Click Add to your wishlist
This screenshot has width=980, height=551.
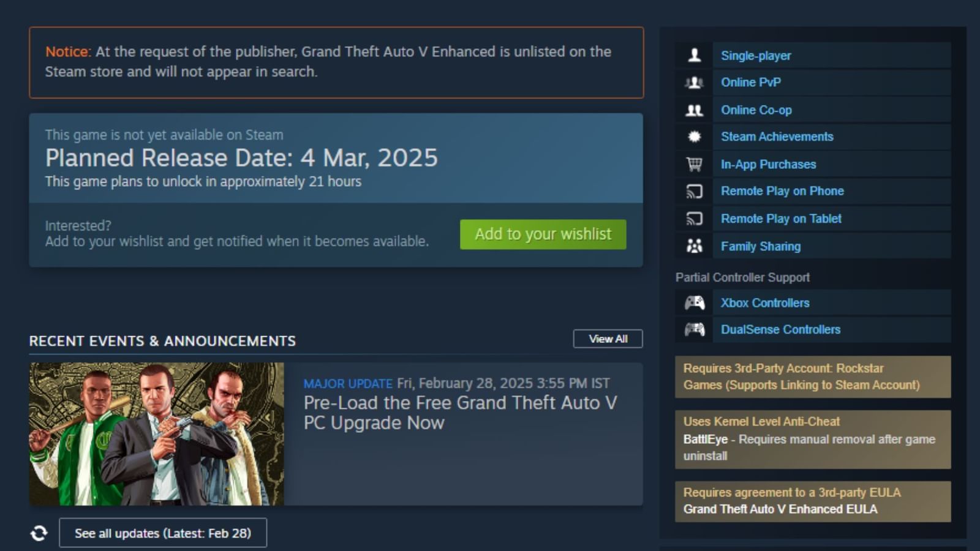click(543, 234)
